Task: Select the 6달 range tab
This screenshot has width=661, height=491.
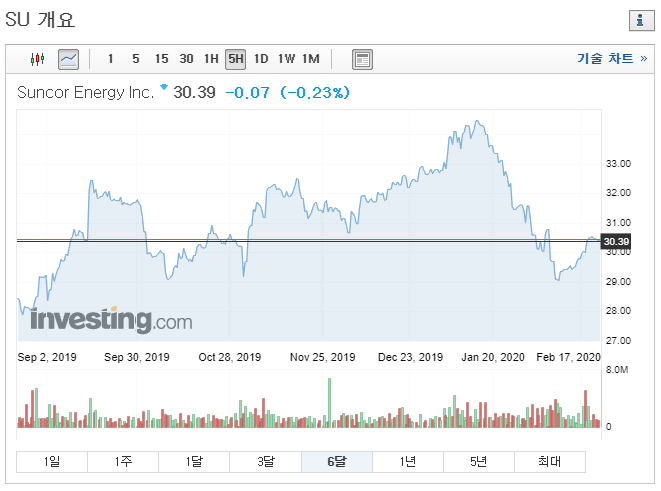Action: 337,461
